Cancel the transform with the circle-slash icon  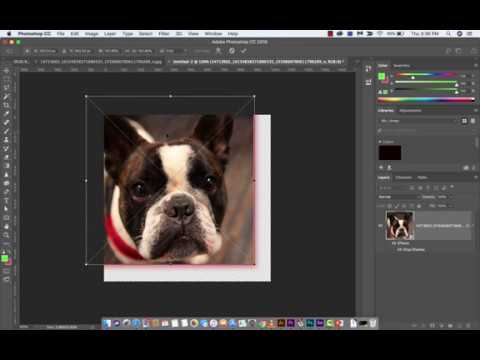tap(232, 51)
